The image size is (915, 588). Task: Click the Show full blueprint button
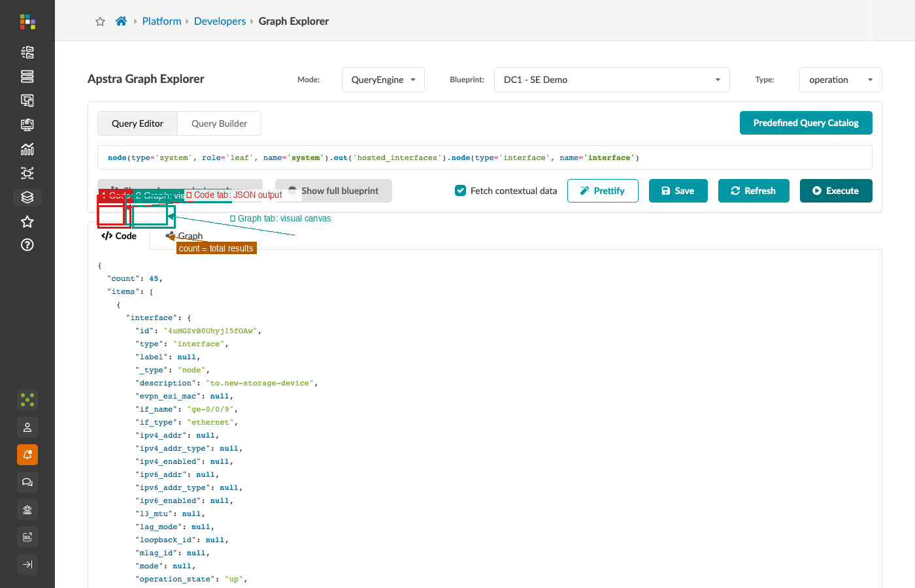[x=333, y=191]
